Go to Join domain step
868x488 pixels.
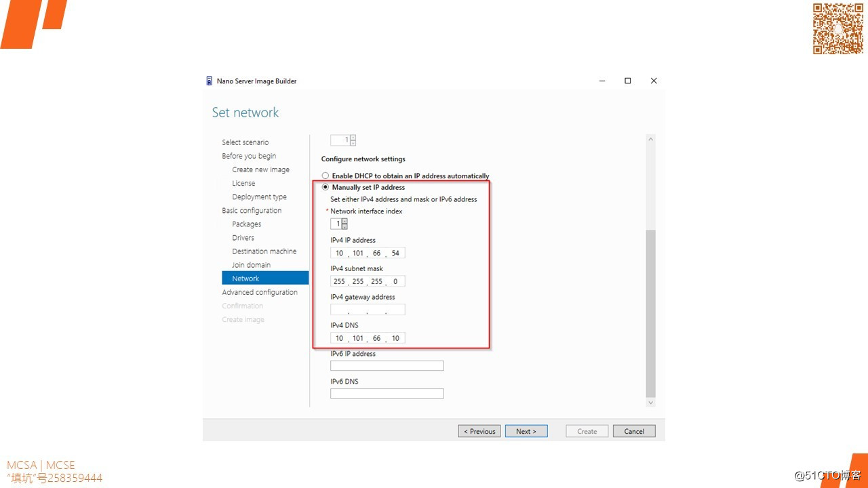click(251, 264)
